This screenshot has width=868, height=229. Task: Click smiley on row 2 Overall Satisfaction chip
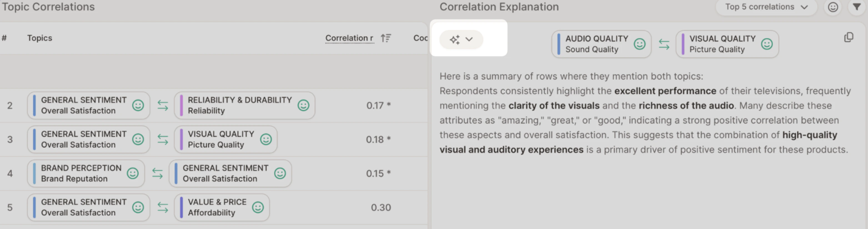tap(138, 106)
